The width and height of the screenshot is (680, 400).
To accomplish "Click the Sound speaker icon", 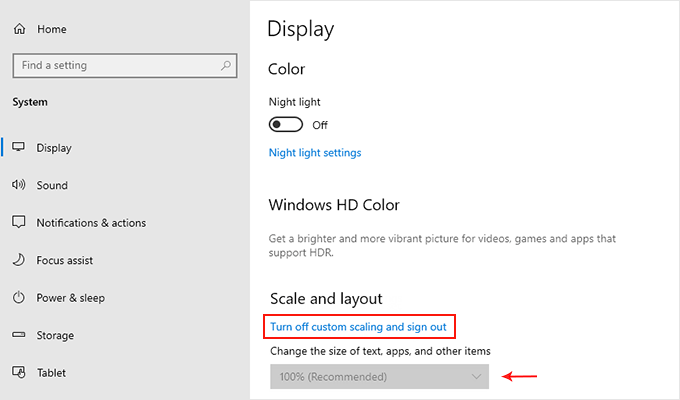I will tap(18, 185).
